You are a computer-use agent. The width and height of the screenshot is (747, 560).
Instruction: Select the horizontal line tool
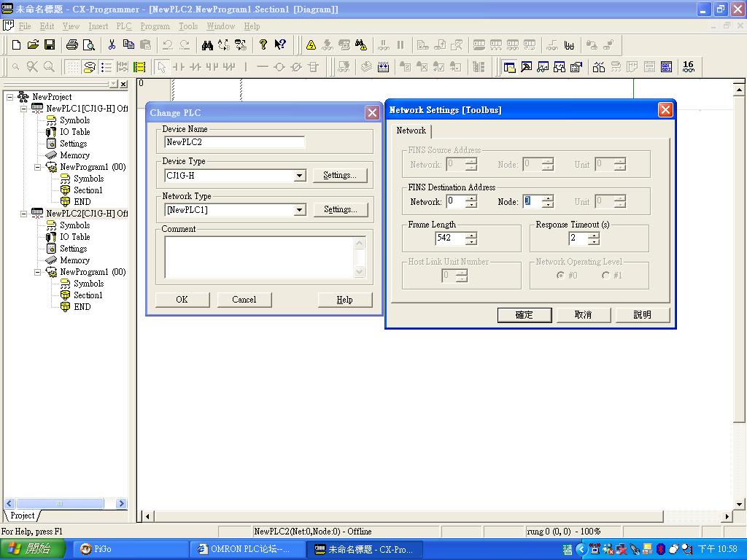coord(263,66)
